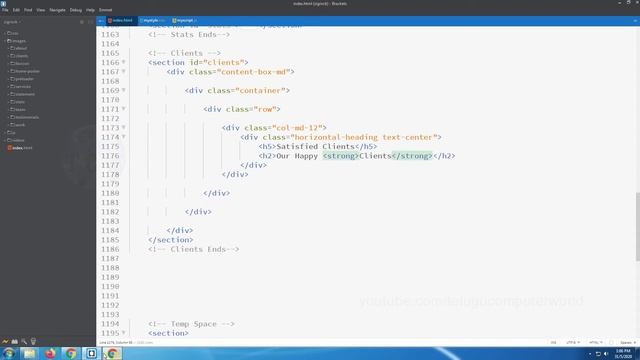640x360 pixels.
Task: Open the UTF-8 encoding dropdown
Action: (573, 342)
